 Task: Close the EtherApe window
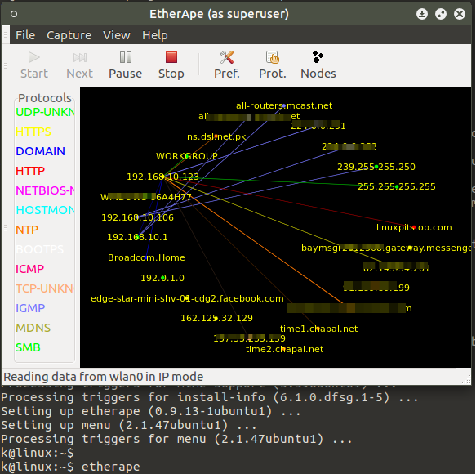[x=460, y=14]
